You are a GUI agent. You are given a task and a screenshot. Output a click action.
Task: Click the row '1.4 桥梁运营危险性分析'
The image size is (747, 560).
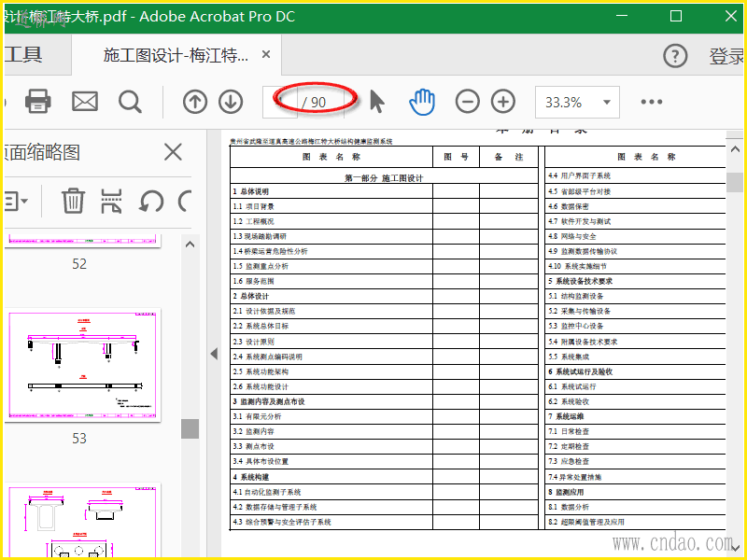[331, 251]
